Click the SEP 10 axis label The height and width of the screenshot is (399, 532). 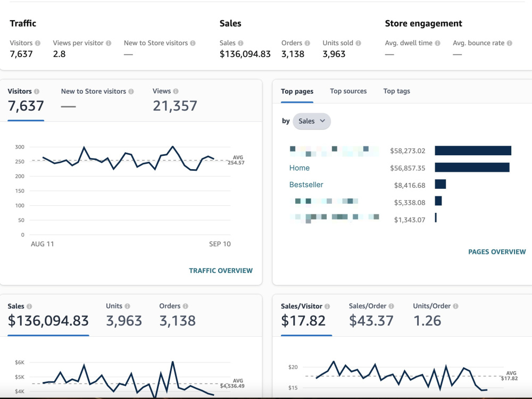pyautogui.click(x=220, y=244)
